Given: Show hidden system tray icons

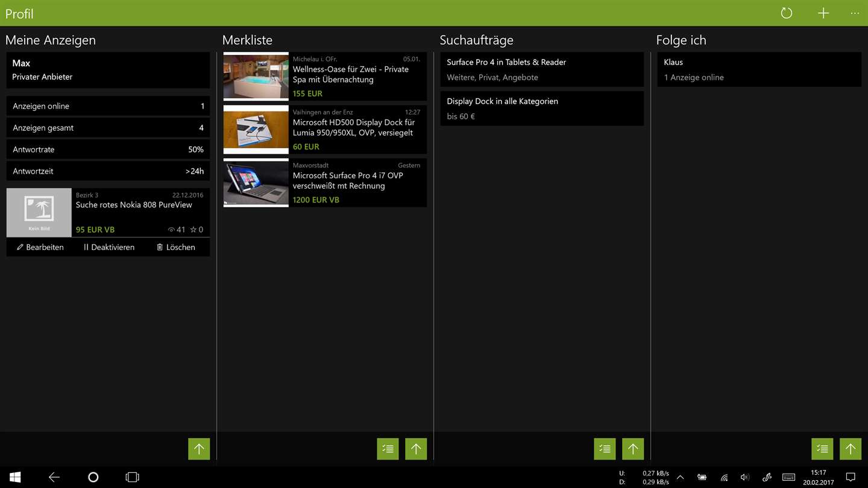Looking at the screenshot, I should [x=680, y=477].
